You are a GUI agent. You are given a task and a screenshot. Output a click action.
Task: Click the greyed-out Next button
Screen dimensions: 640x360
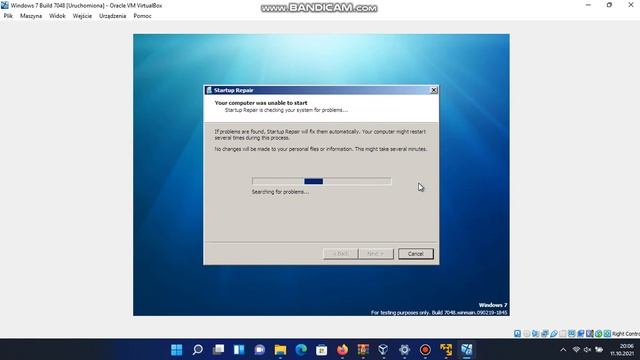pyautogui.click(x=376, y=253)
